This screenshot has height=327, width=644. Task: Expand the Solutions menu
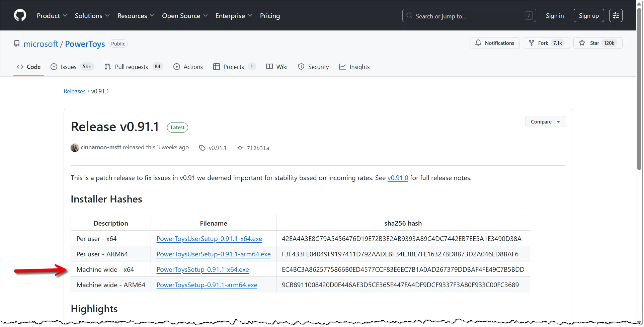[92, 16]
